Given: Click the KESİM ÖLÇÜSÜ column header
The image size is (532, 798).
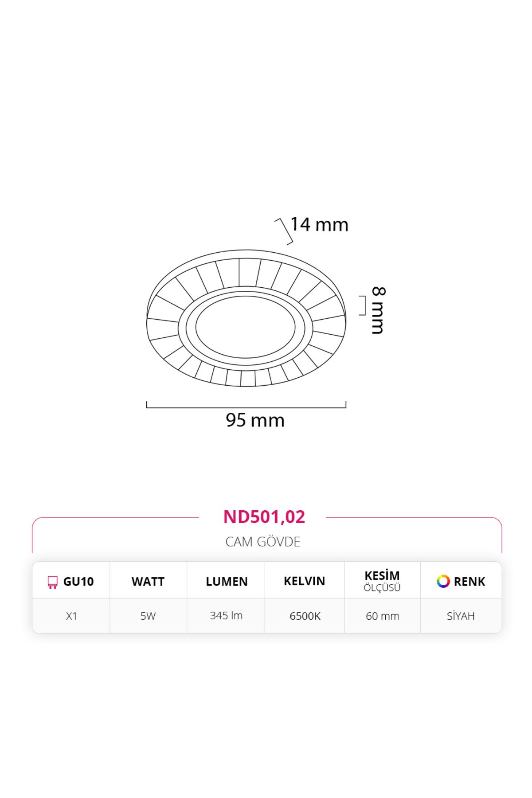Looking at the screenshot, I should click(382, 581).
